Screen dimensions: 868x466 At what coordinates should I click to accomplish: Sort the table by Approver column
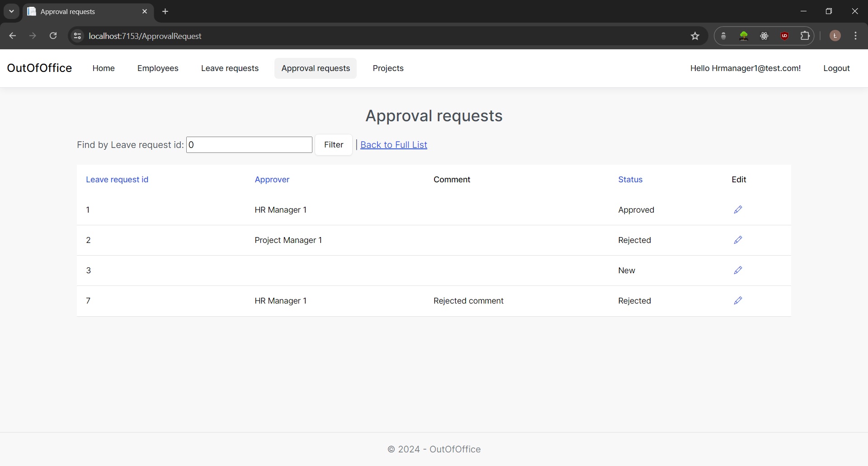(x=272, y=179)
